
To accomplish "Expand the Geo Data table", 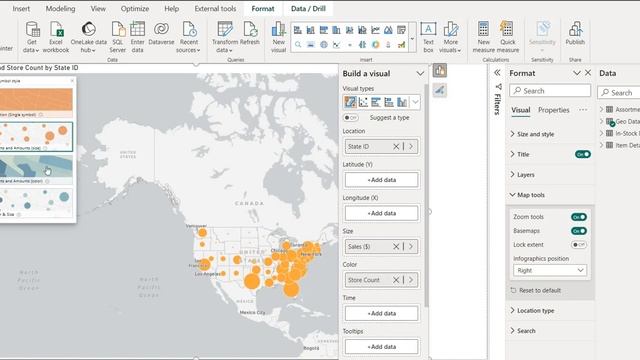I will click(602, 121).
